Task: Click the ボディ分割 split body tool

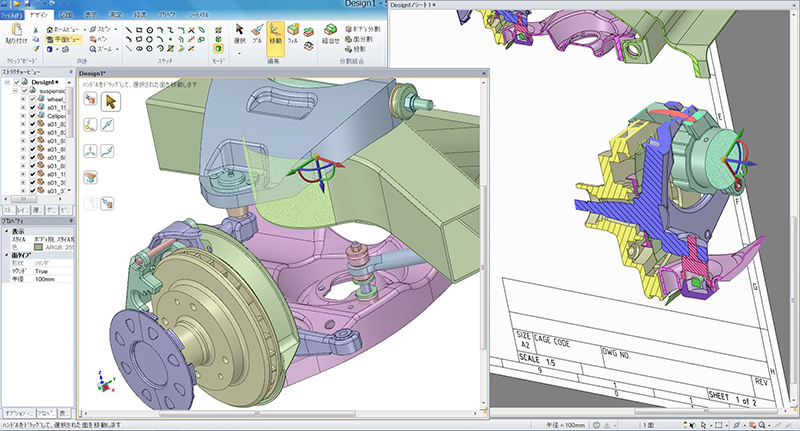Action: point(361,30)
